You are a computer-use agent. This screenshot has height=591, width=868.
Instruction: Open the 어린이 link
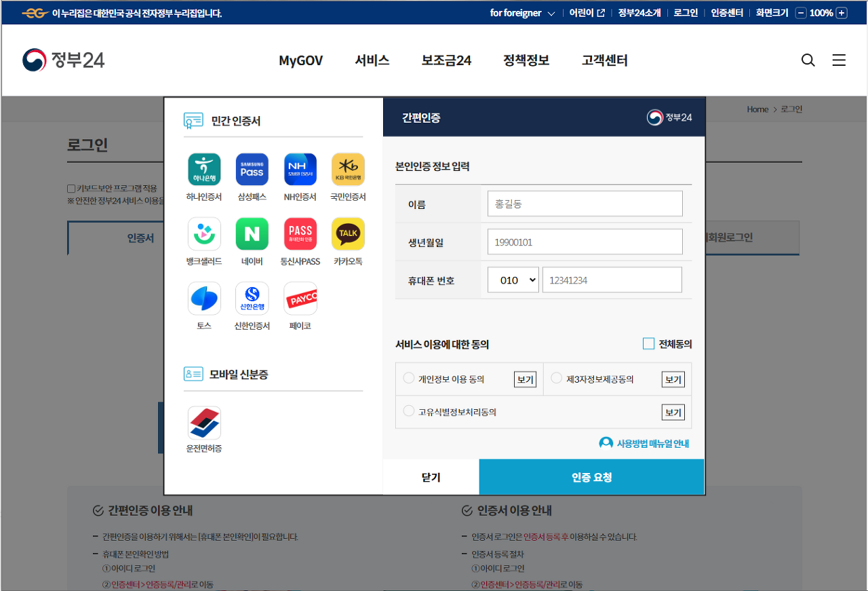click(x=587, y=13)
